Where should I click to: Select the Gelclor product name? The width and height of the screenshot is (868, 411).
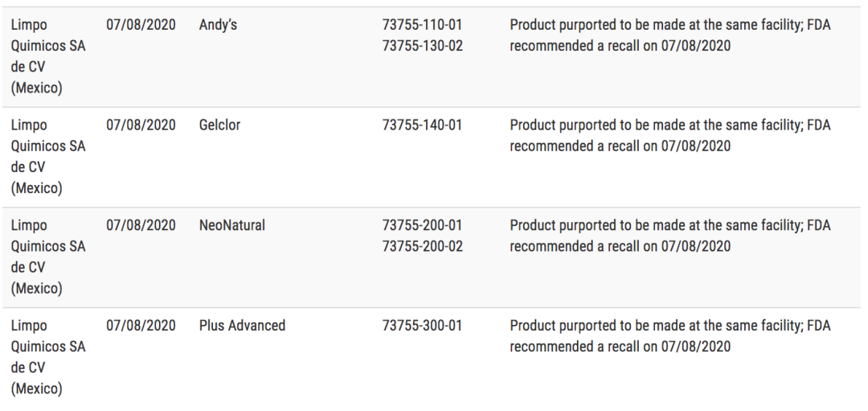coord(219,125)
